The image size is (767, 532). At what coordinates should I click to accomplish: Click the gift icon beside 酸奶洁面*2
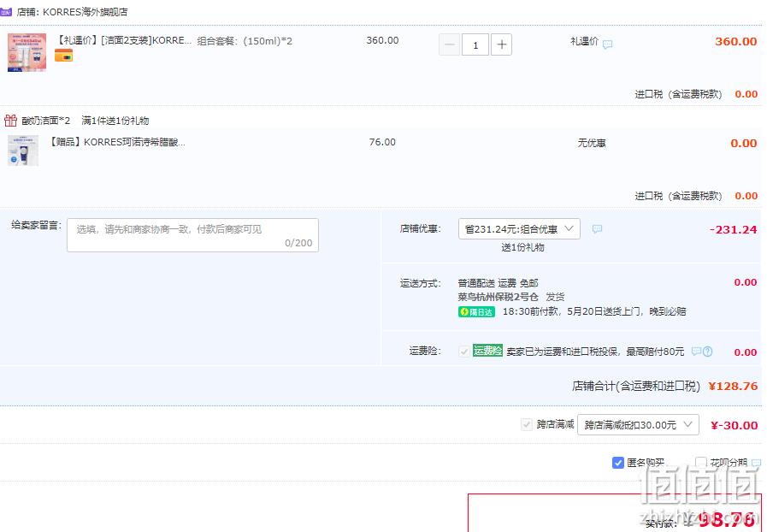click(x=10, y=121)
